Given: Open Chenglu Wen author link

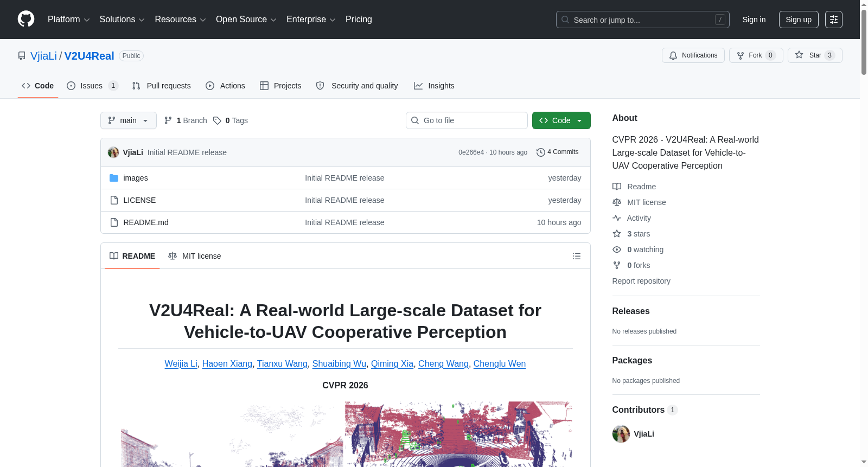Looking at the screenshot, I should pos(500,363).
